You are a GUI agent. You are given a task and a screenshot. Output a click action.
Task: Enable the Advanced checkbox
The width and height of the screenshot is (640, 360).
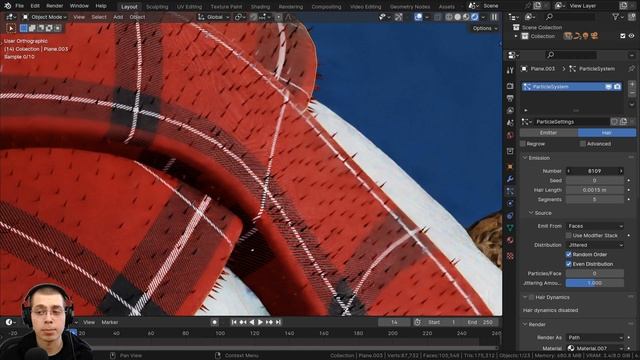tap(583, 144)
